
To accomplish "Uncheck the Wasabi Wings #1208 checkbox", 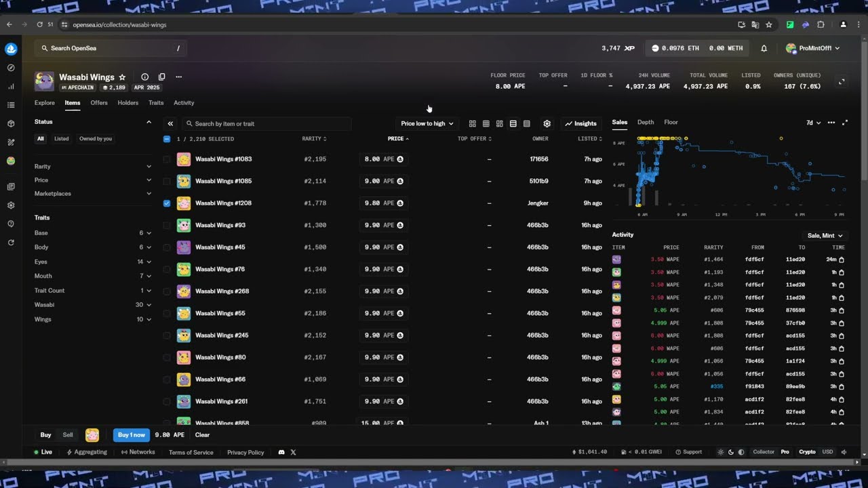I will [167, 203].
